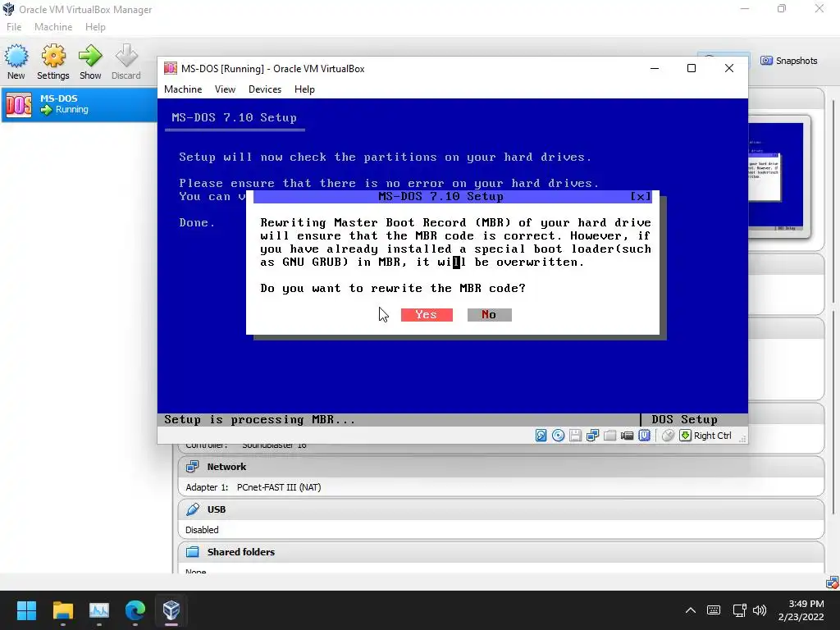Click Shared folders section header in Manager
This screenshot has width=840, height=630.
(x=501, y=552)
